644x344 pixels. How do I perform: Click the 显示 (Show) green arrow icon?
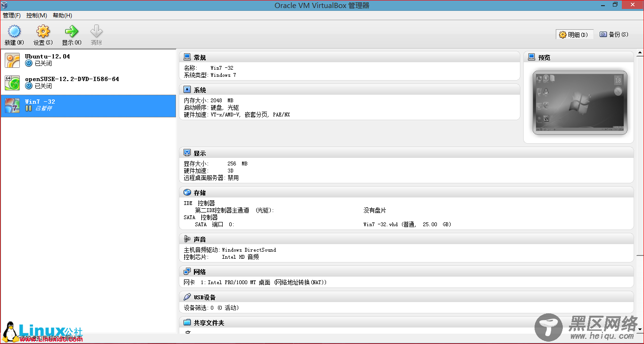click(71, 32)
